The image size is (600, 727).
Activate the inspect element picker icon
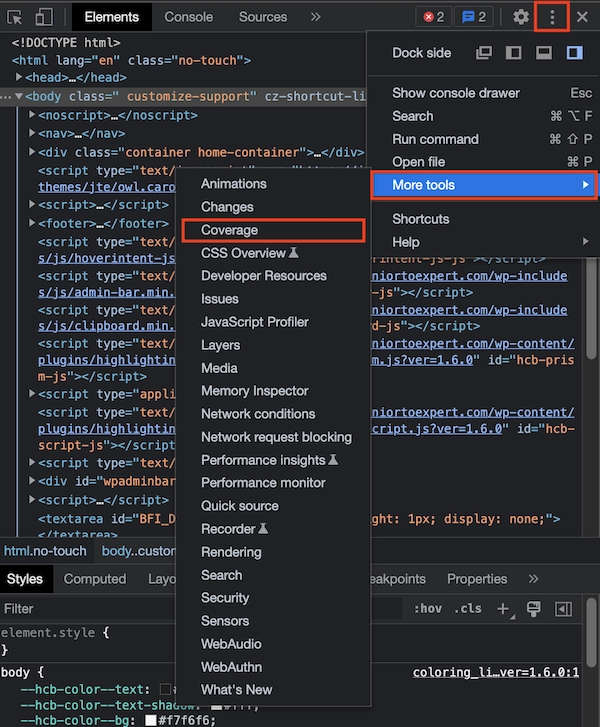[14, 17]
